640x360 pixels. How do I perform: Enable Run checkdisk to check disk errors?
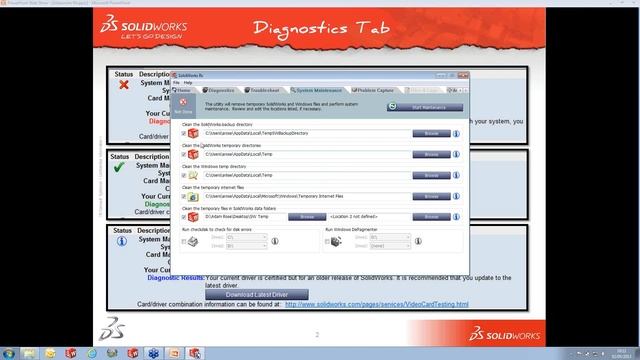(184, 242)
